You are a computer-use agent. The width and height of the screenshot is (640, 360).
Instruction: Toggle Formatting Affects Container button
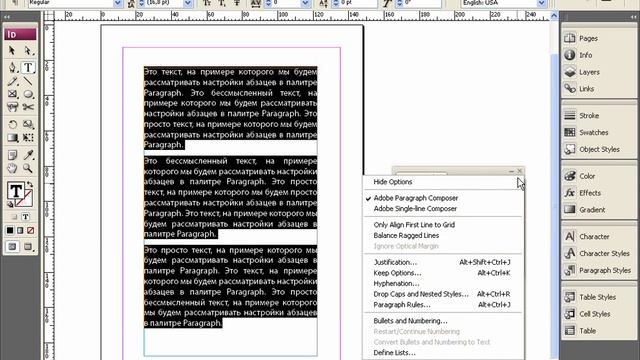click(x=14, y=217)
